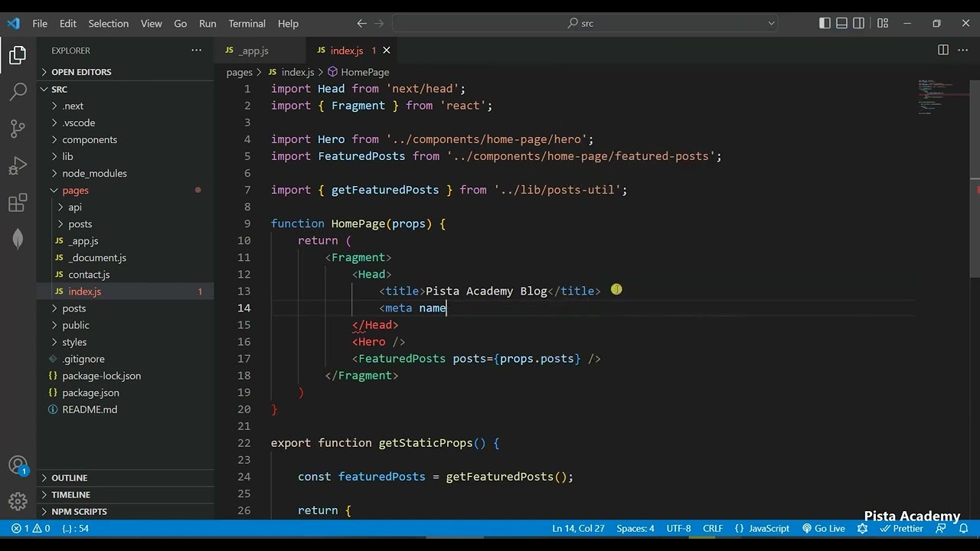The image size is (980, 551).
Task: Collapse the pages folder
Action: tap(126, 190)
